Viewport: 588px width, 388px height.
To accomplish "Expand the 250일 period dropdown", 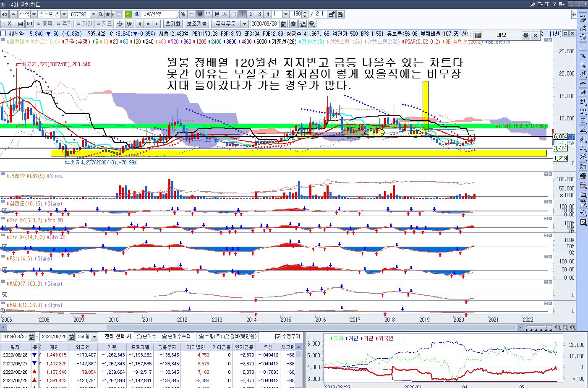I will point(94,337).
